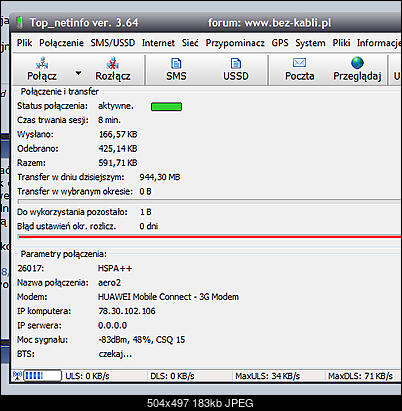Open the Przypominacz menu
402x411 pixels.
click(x=235, y=43)
